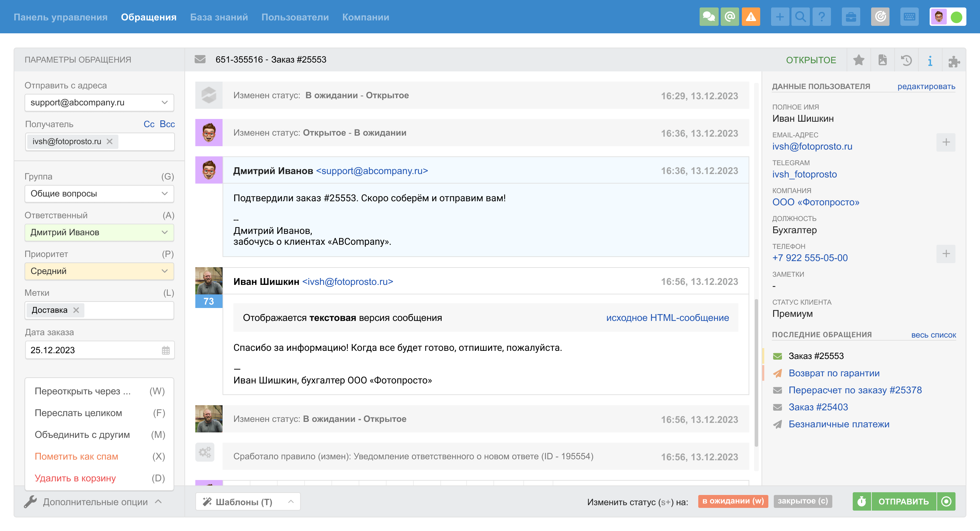The width and height of the screenshot is (980, 531).
Task: Star this ticket as favorite
Action: [x=858, y=60]
